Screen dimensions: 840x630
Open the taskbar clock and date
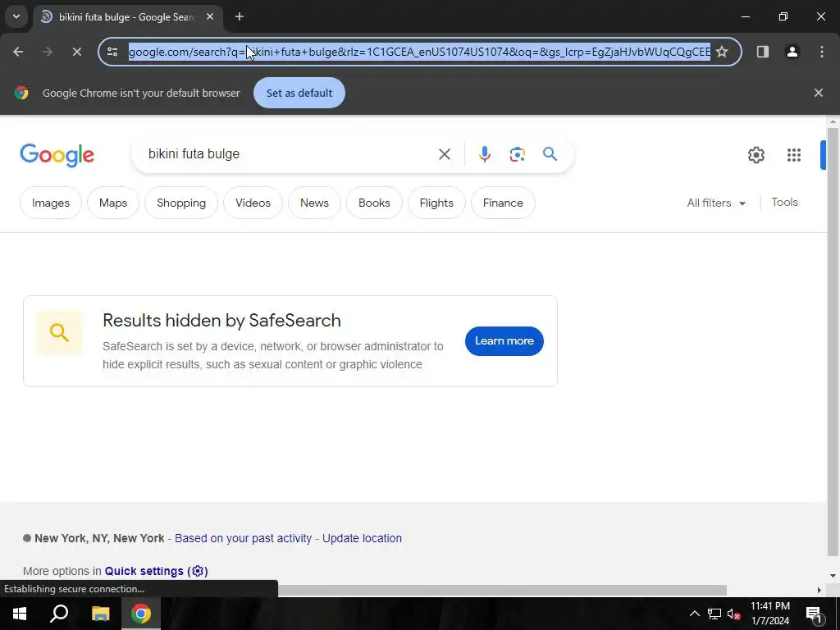(769, 614)
